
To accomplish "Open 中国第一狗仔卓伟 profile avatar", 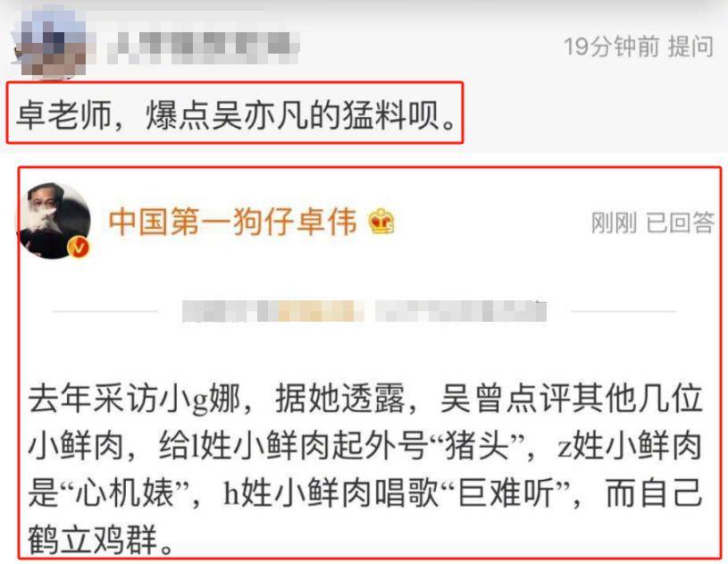I will [54, 220].
